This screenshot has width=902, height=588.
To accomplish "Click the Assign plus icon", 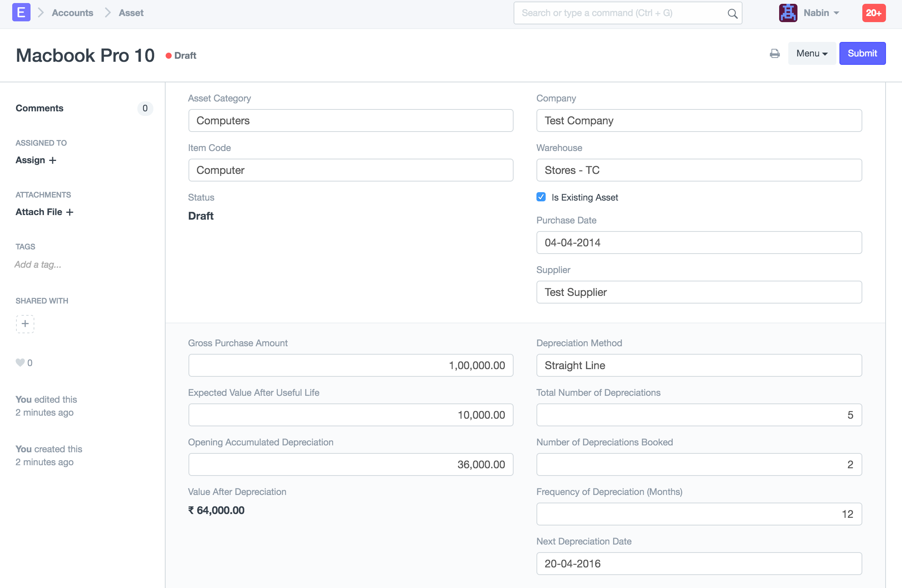I will (53, 161).
